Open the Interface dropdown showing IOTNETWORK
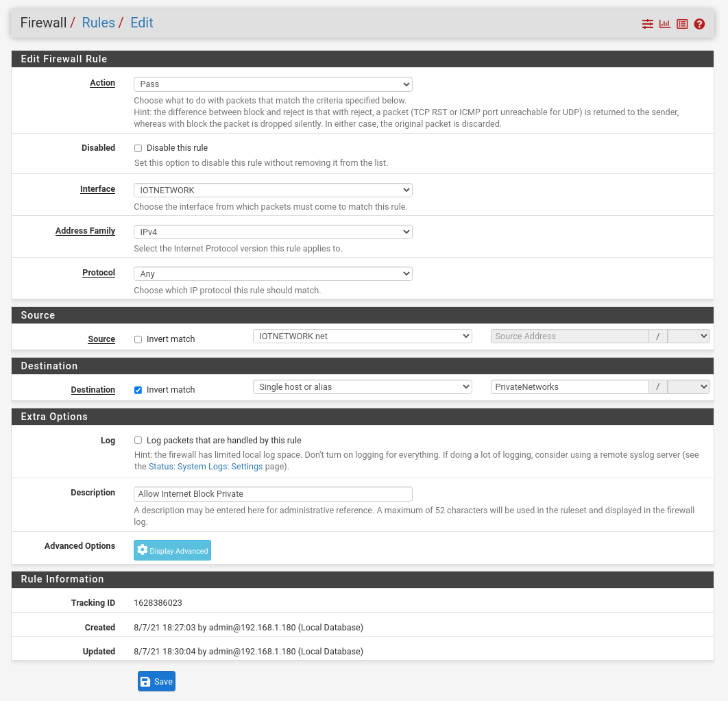Image resolution: width=728 pixels, height=701 pixels. (x=273, y=190)
